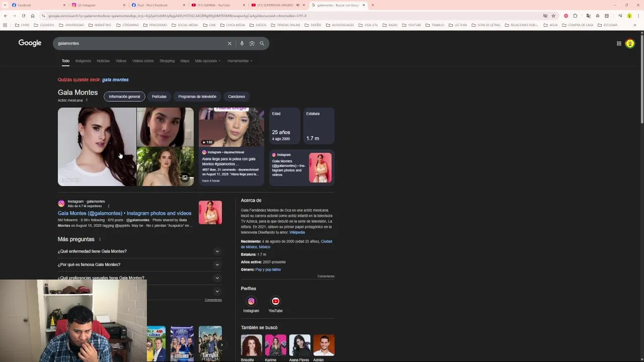The width and height of the screenshot is (644, 362).
Task: Open the Instagram @galamontes card beside Estatura
Action: pyautogui.click(x=302, y=167)
